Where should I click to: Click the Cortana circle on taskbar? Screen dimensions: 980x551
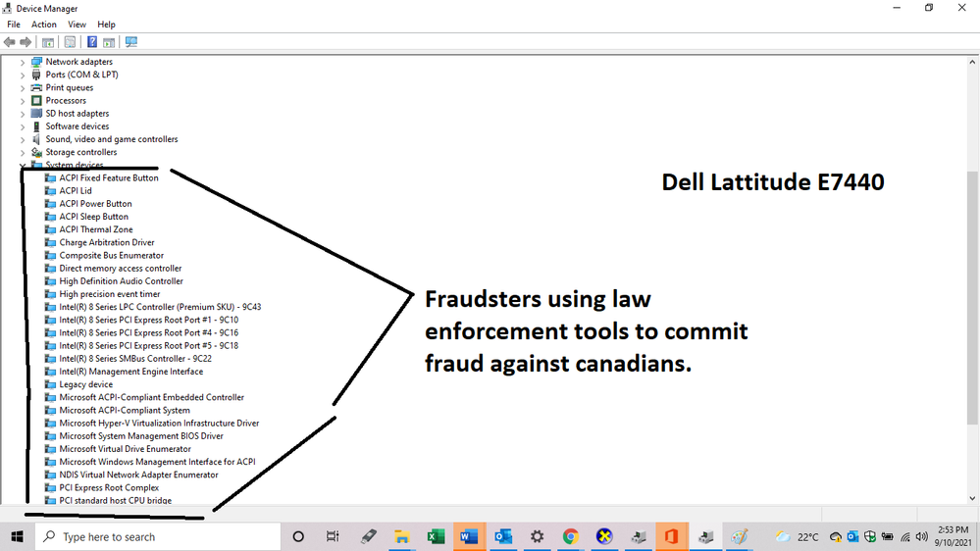298,536
